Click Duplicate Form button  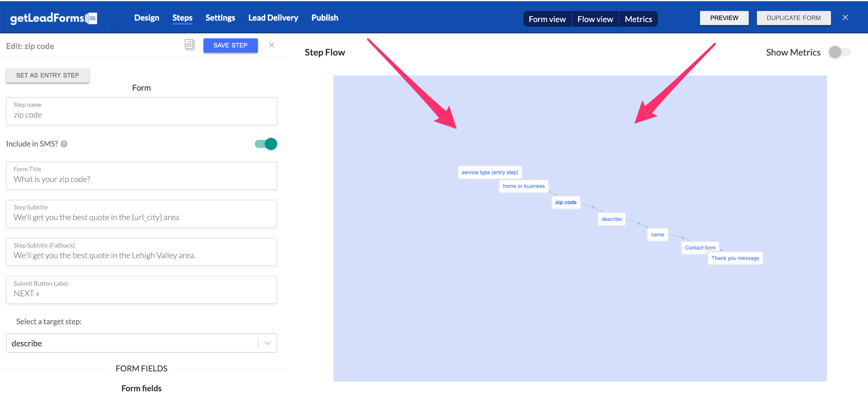pyautogui.click(x=793, y=18)
